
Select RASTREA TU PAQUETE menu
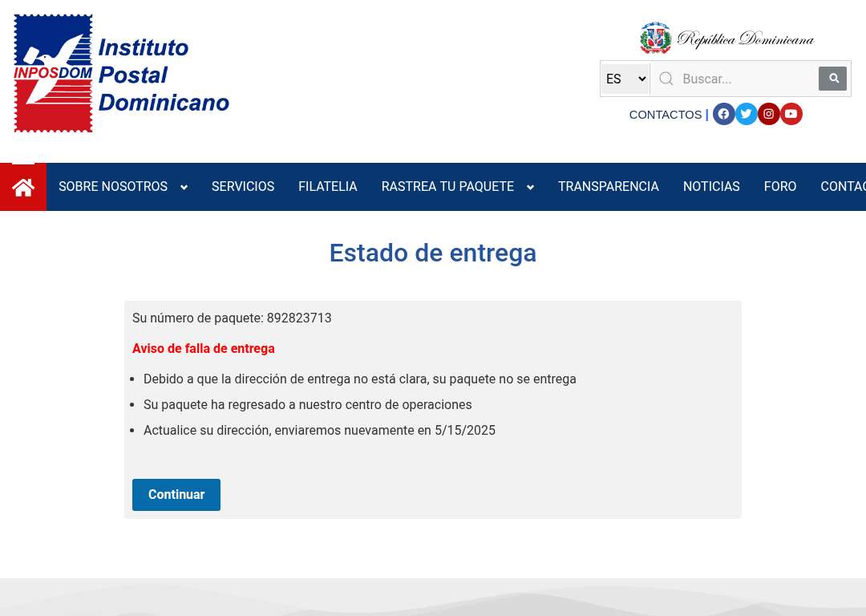447,187
